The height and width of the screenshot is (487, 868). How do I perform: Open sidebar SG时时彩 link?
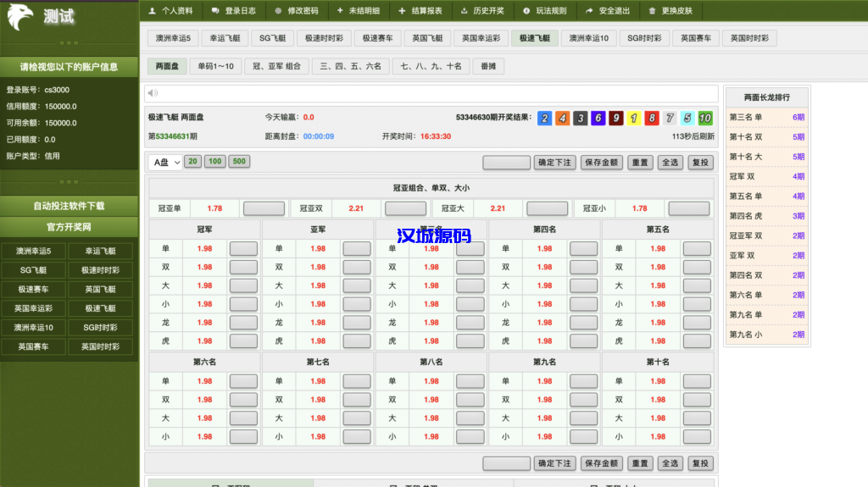tap(100, 327)
